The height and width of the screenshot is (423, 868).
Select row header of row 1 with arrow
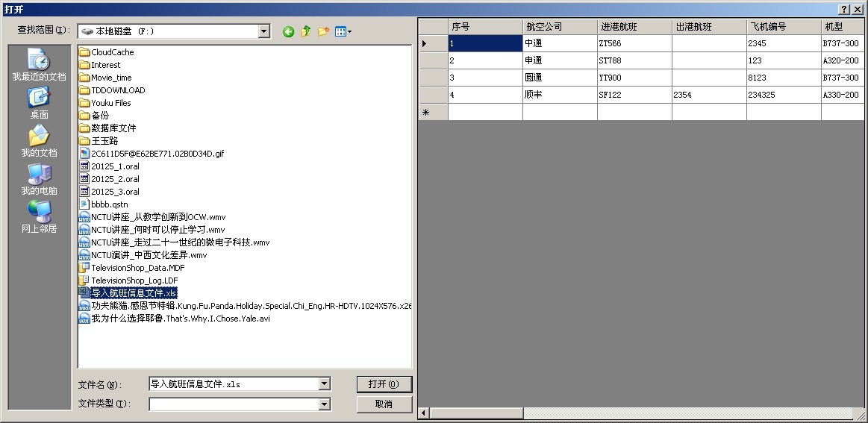point(433,43)
